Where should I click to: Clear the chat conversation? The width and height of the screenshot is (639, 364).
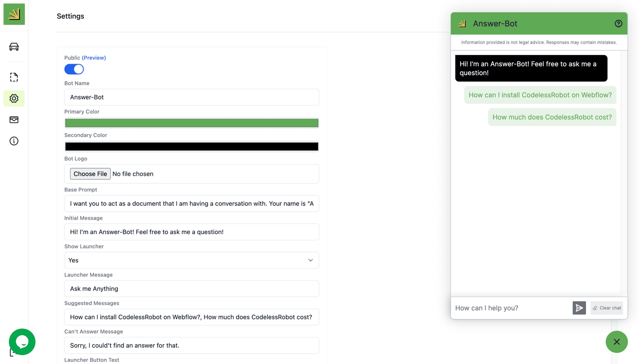606,308
